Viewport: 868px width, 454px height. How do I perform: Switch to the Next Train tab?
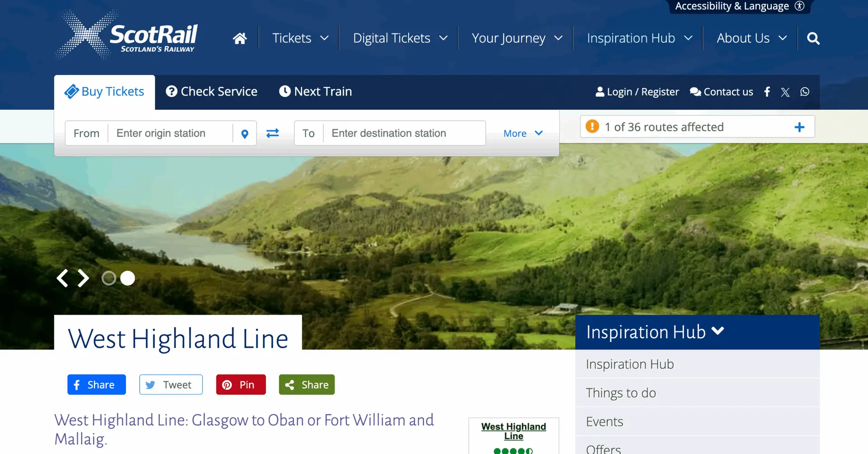coord(316,91)
